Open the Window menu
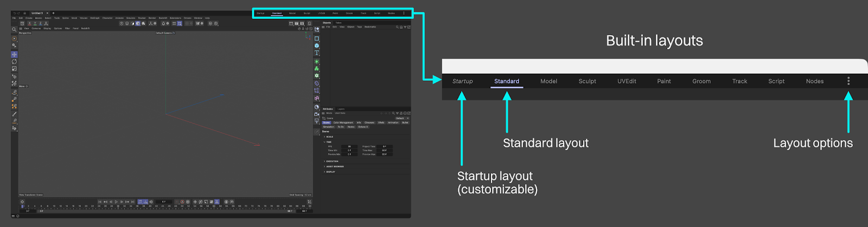Viewport: 868px width, 227px height. pos(198,18)
